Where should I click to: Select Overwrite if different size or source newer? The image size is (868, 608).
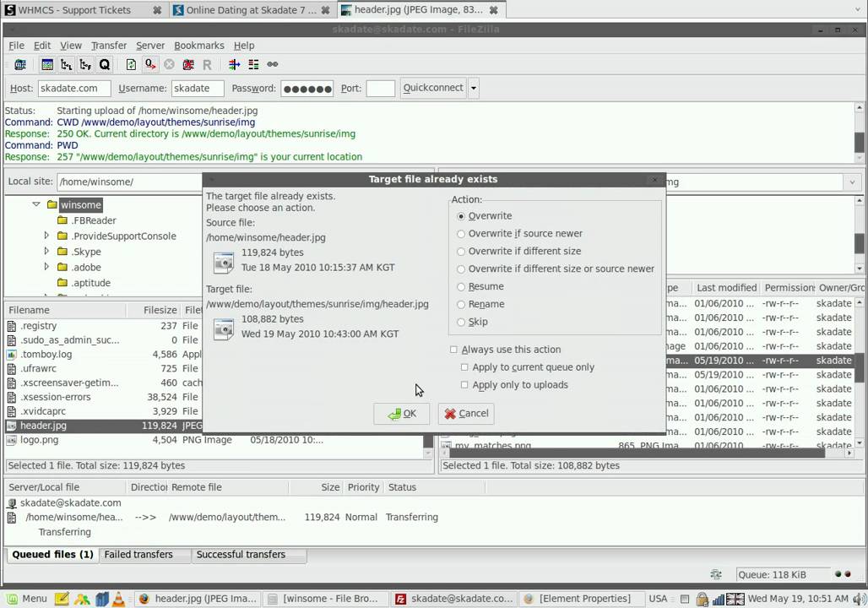(x=460, y=269)
